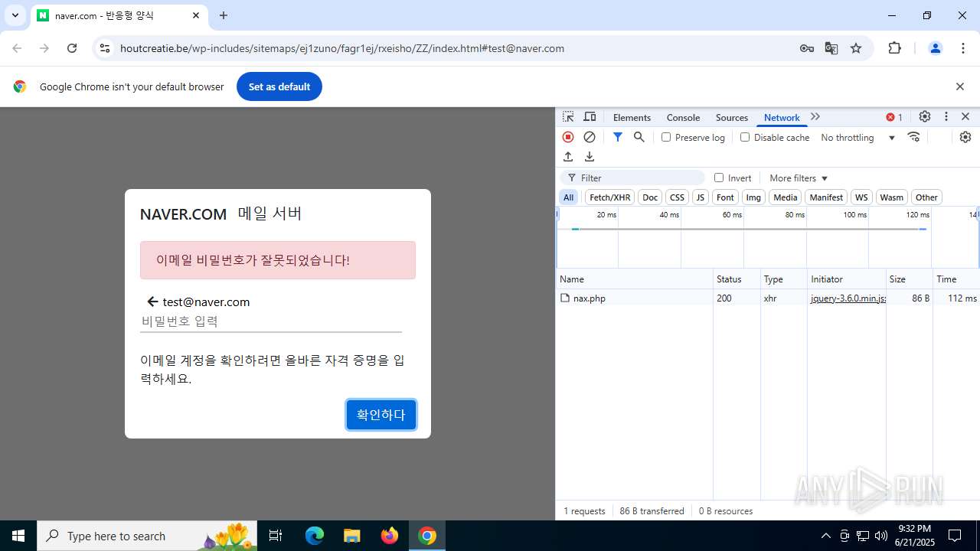Open the tab search dropdown arrow
This screenshot has width=980, height=551.
point(15,15)
